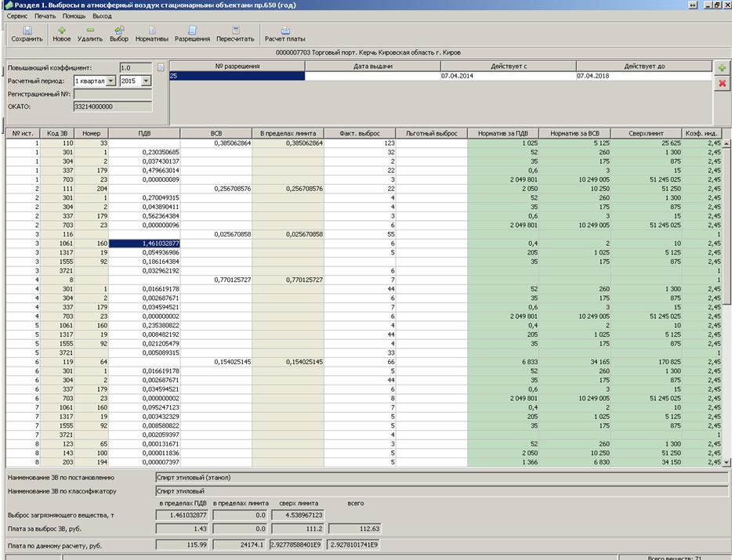Expand the 1 квартал period dropdown
The image size is (732, 560).
click(x=111, y=81)
